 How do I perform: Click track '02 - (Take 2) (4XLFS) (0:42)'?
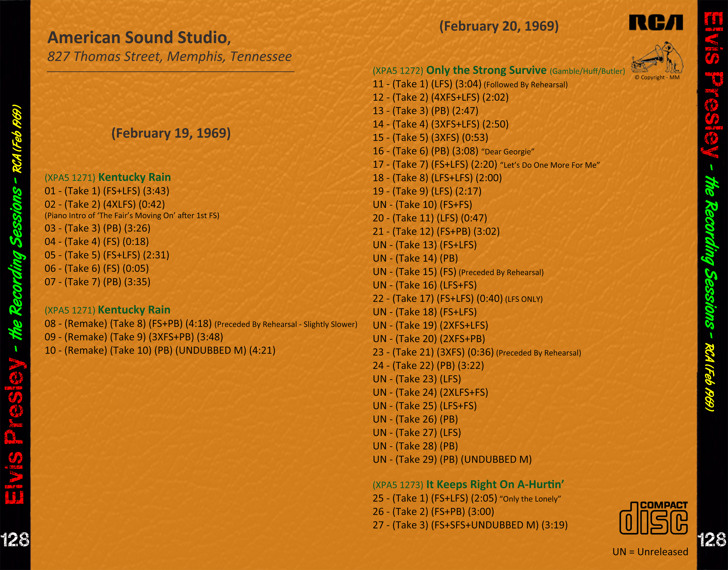[105, 204]
